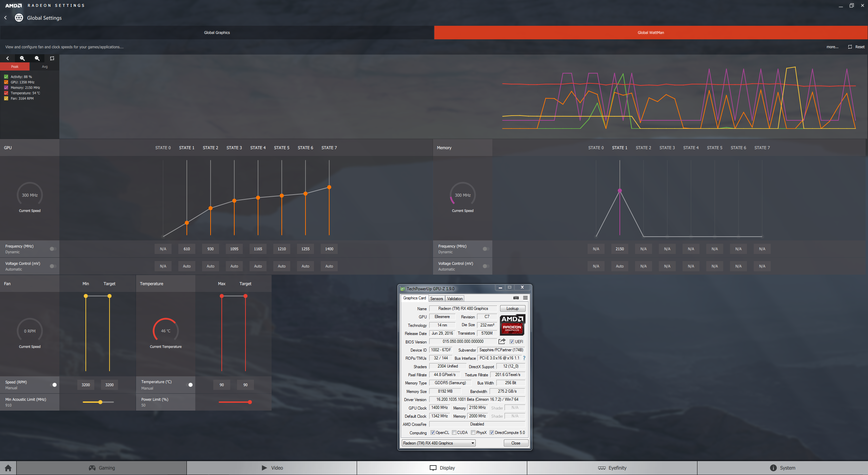Click the Bus Interface question mark in GPU-Z
Image resolution: width=868 pixels, height=475 pixels.
(x=524, y=358)
